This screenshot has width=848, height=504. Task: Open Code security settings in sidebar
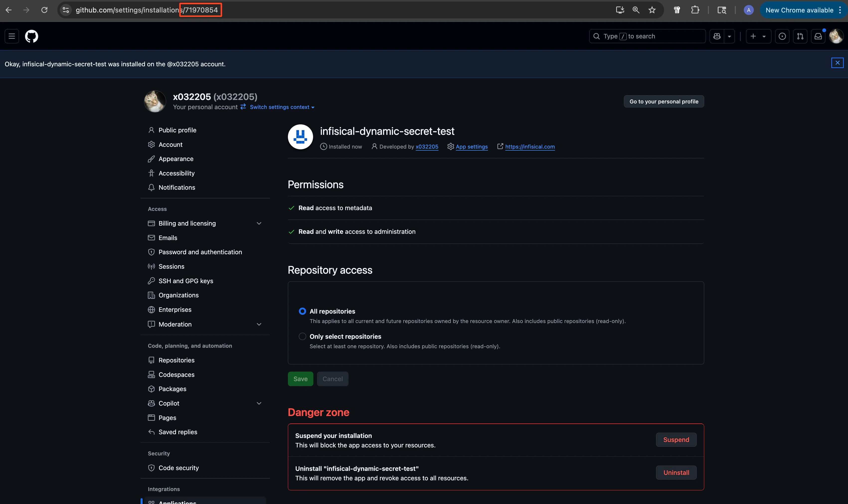[x=179, y=468]
